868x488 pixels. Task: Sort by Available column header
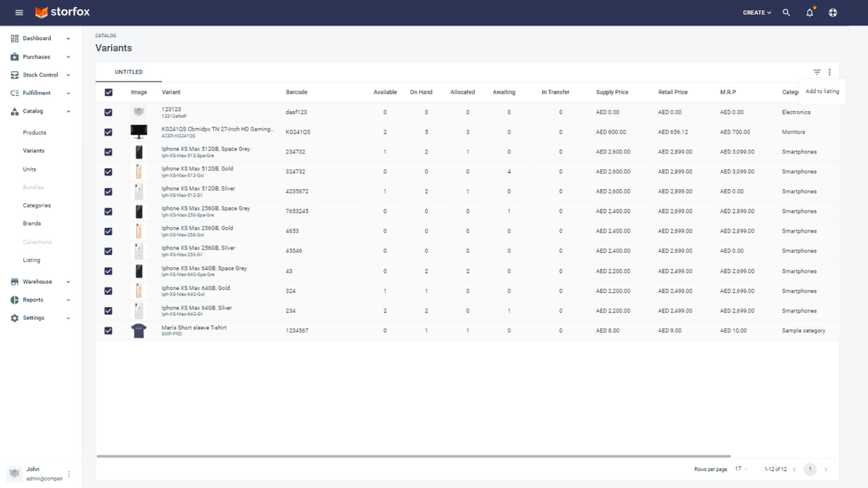coord(385,92)
